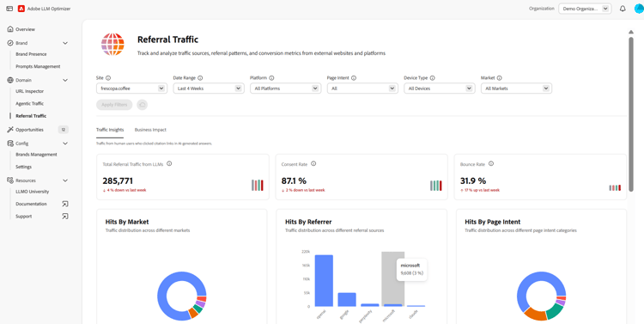Click the Overview home icon
The height and width of the screenshot is (324, 644).
10,29
